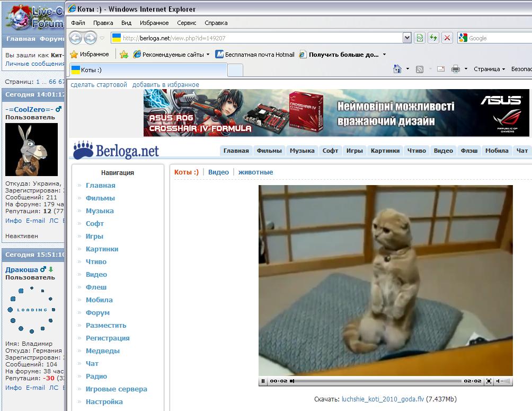
Task: Click the compatibility view icon in address bar
Action: [x=420, y=38]
